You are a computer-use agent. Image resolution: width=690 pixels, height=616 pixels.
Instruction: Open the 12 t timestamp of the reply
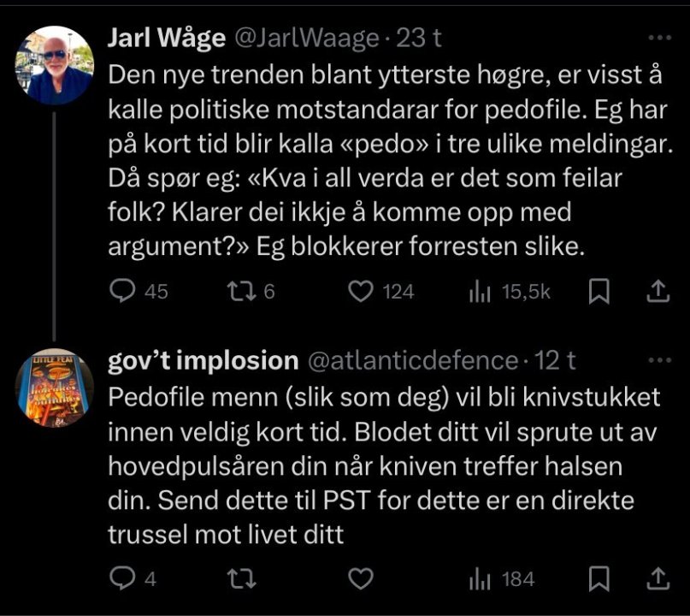[x=555, y=361]
